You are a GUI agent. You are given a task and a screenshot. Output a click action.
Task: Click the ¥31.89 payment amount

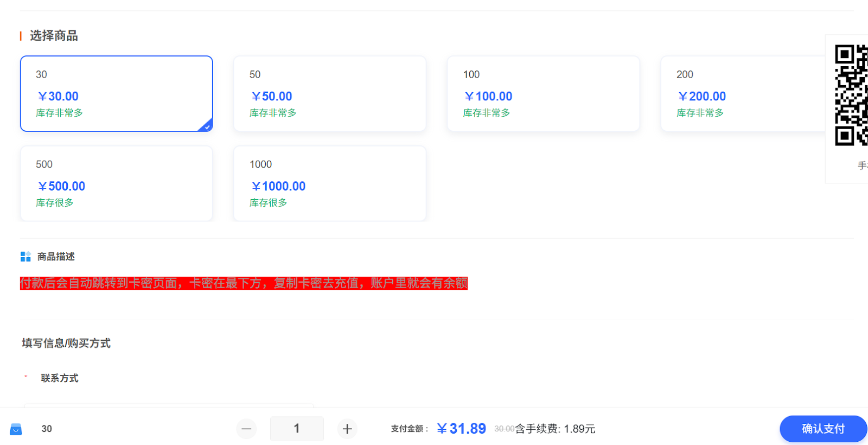pos(461,429)
